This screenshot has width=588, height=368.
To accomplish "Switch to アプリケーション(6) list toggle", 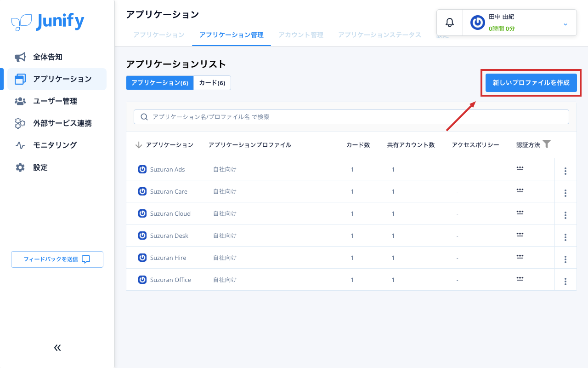I will coord(160,83).
